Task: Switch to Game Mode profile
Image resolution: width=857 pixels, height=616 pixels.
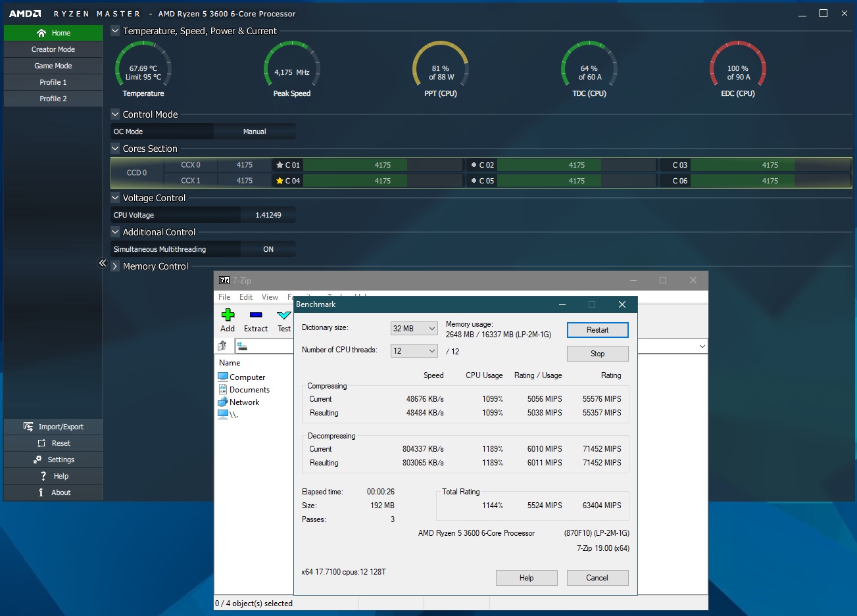Action: pos(53,66)
